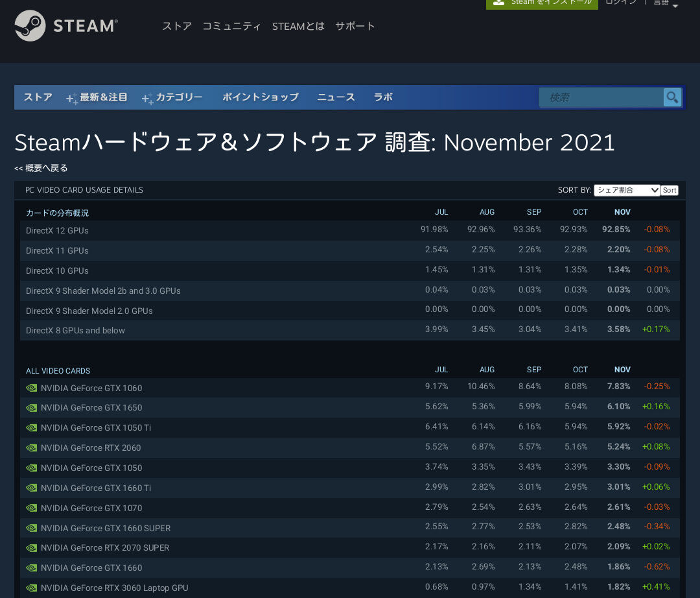
Task: Open the 言語 language dropdown
Action: [x=666, y=3]
